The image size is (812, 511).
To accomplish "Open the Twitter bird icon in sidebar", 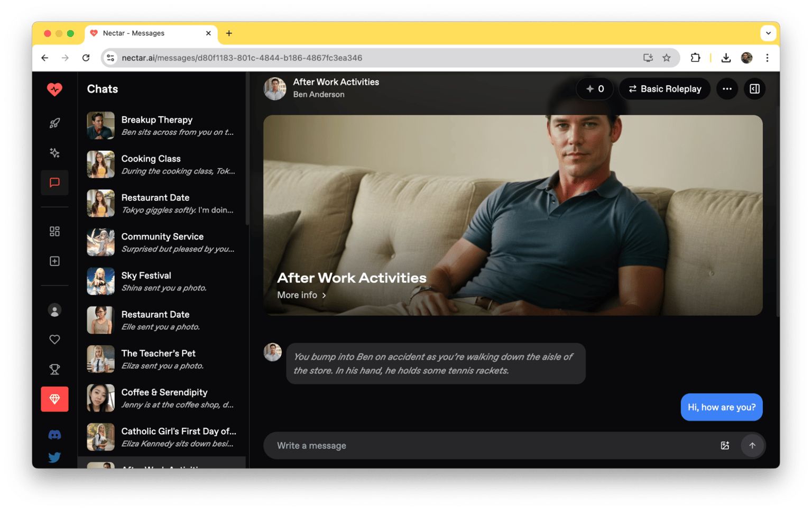I will [x=54, y=457].
